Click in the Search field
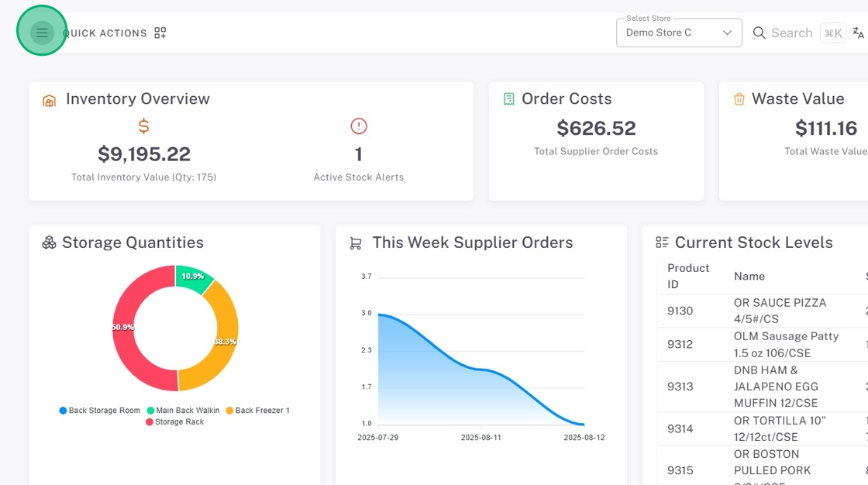This screenshot has height=485, width=868. tap(791, 33)
